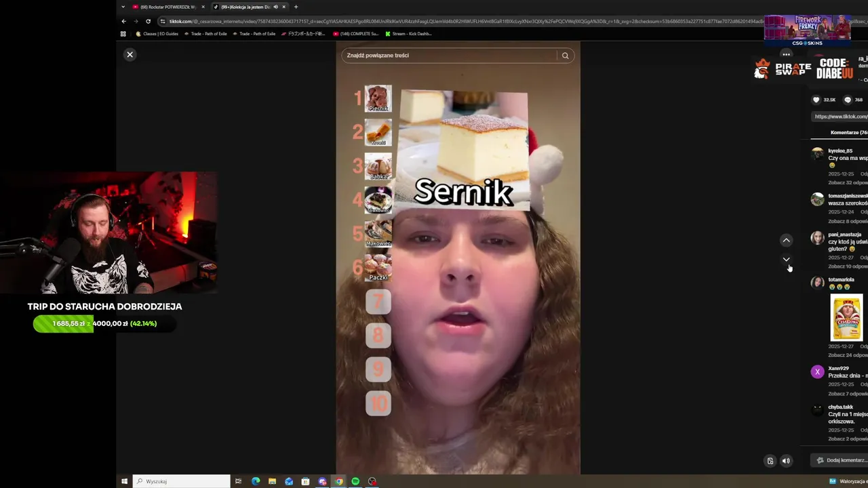Switch to Chrome on the taskbar
This screenshot has height=488, width=868.
[339, 481]
